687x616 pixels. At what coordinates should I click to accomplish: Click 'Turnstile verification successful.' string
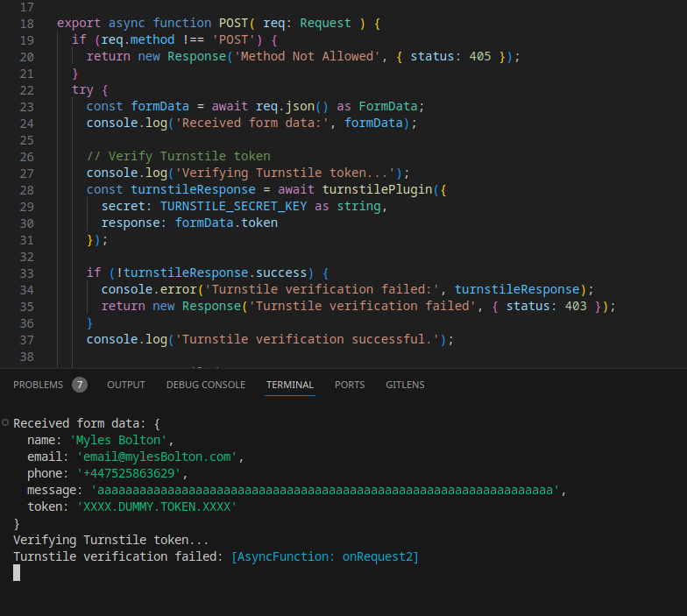click(307, 339)
